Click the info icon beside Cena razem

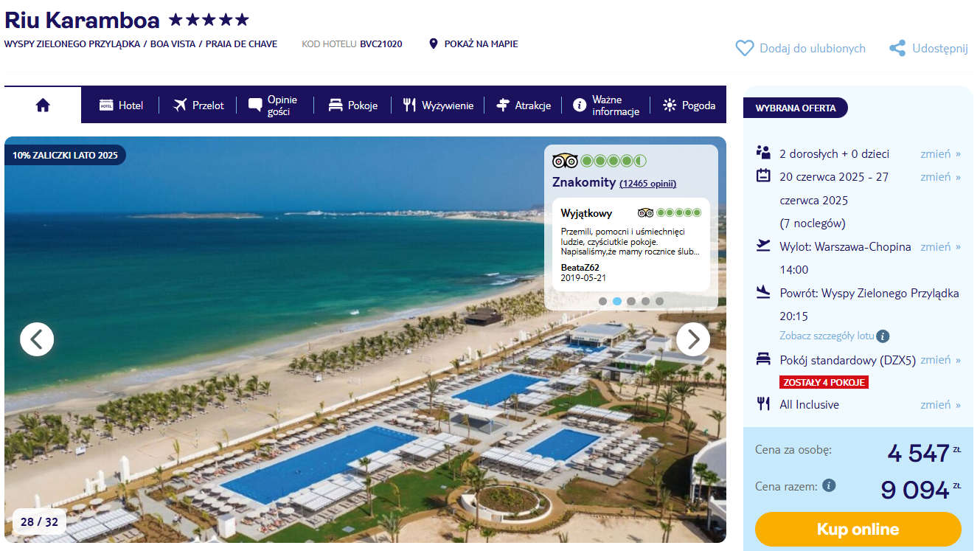(x=829, y=485)
